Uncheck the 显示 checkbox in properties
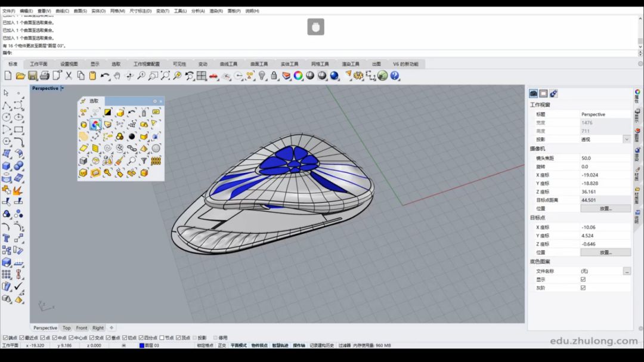The image size is (644, 362). pyautogui.click(x=583, y=280)
